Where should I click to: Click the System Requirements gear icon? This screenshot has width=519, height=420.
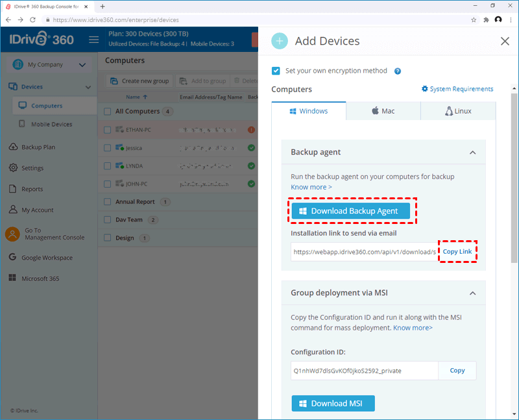coord(425,89)
